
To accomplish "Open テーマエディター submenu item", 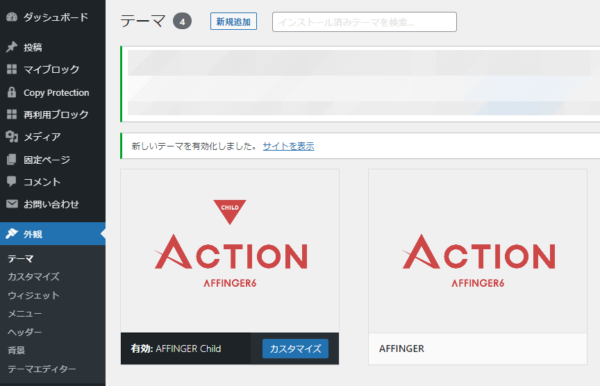I will point(42,369).
